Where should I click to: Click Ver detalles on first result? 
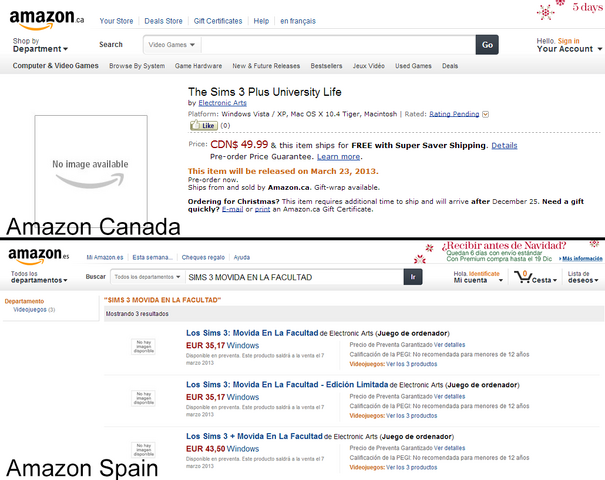click(x=450, y=345)
